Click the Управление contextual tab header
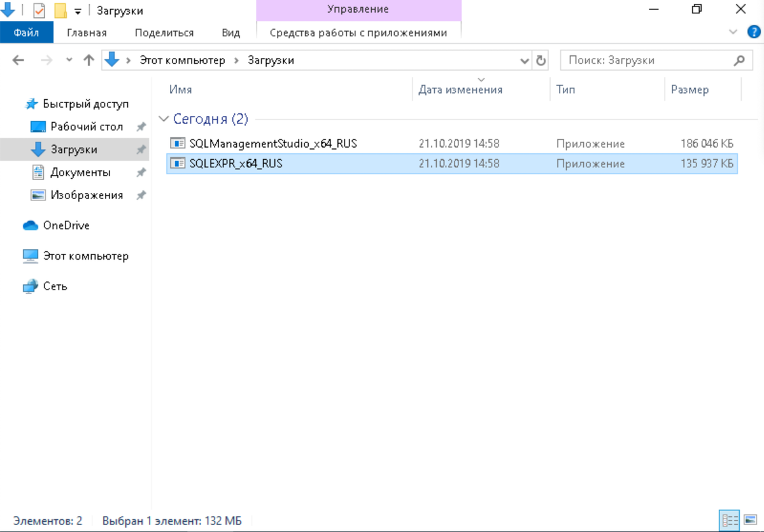764x532 pixels. pyautogui.click(x=358, y=10)
